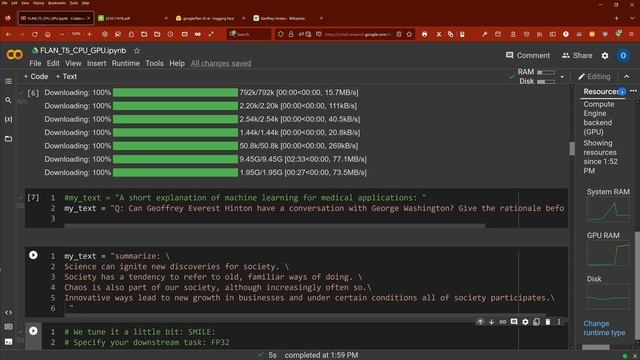This screenshot has height=360, width=640.
Task: Open the Comment button
Action: click(528, 56)
